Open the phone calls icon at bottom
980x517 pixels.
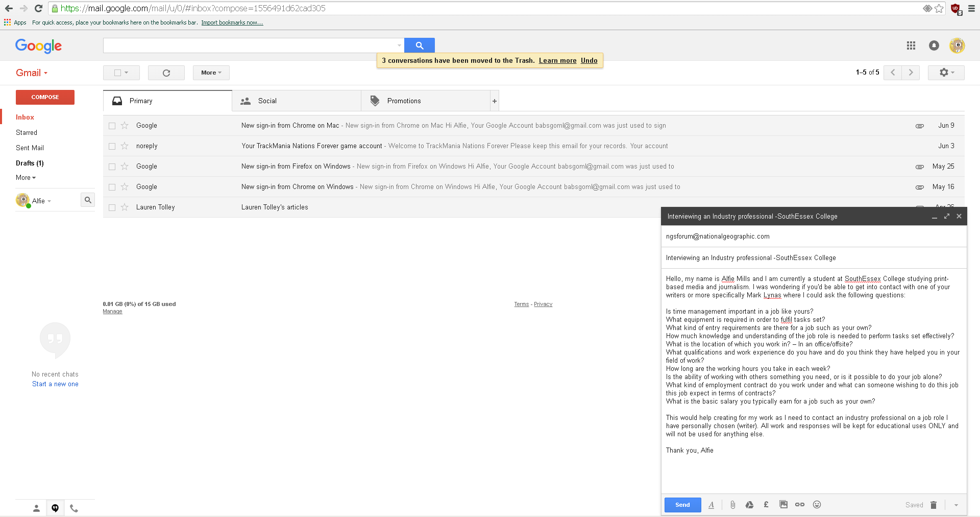74,508
